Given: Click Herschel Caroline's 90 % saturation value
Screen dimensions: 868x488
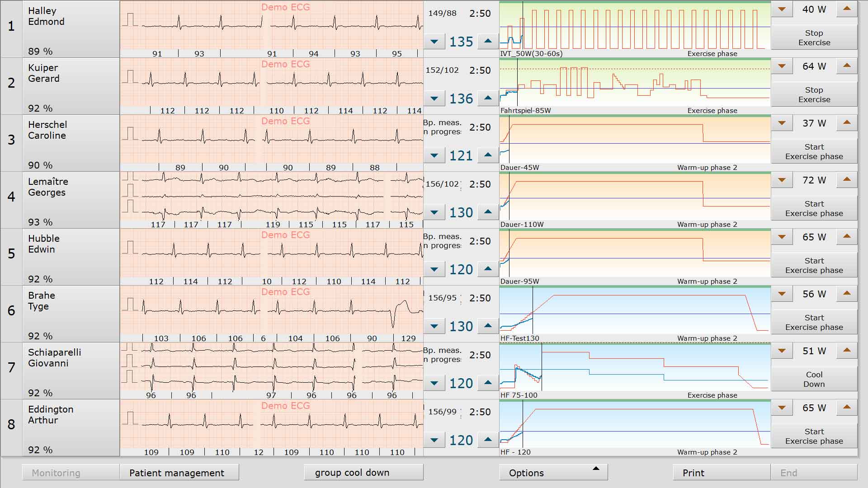Looking at the screenshot, I should click(40, 165).
